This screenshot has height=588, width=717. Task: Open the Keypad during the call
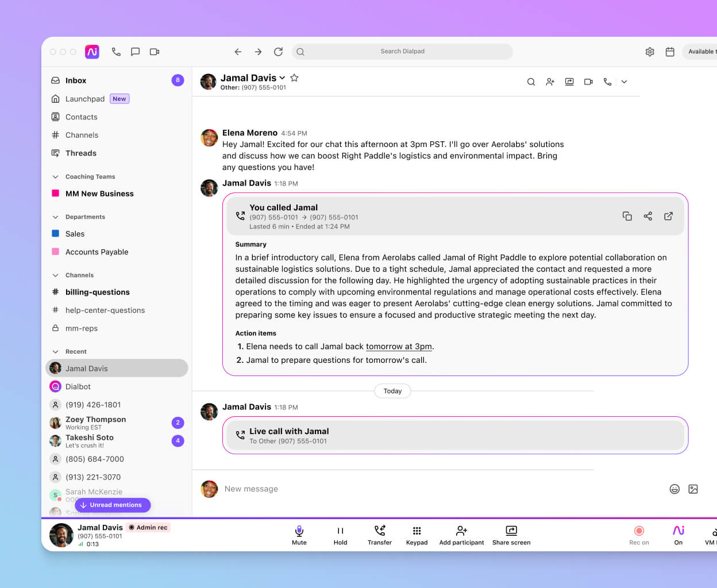pos(417,535)
